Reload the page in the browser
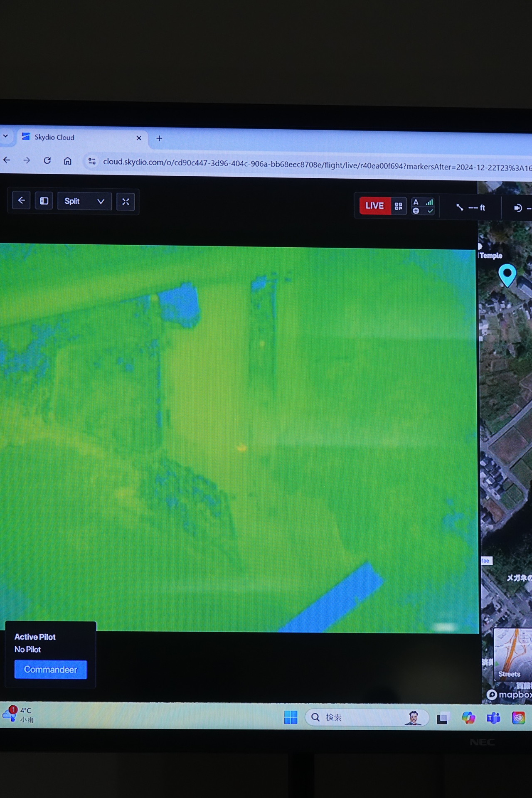The height and width of the screenshot is (798, 532). tap(47, 160)
